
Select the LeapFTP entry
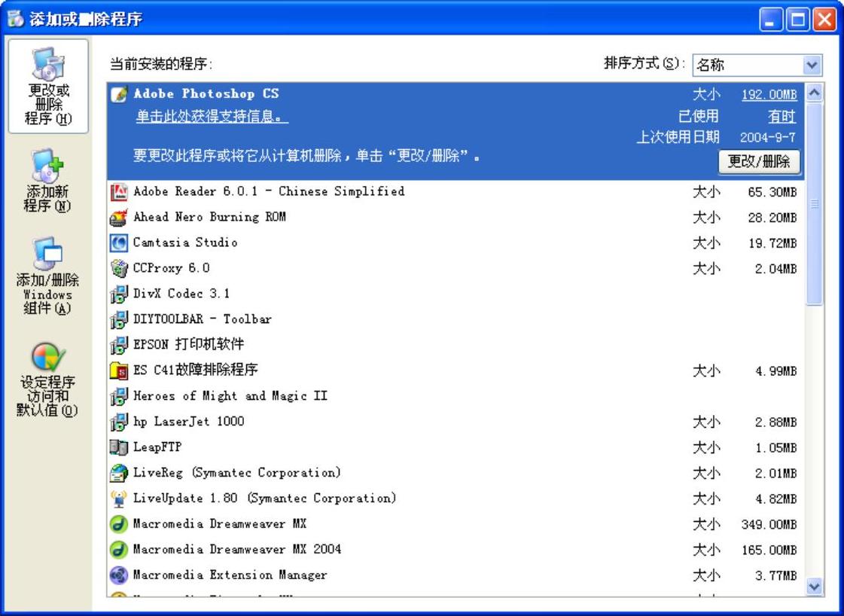456,447
